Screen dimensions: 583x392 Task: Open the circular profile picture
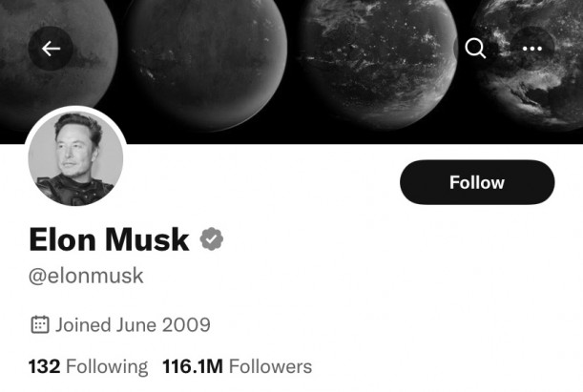tap(75, 158)
